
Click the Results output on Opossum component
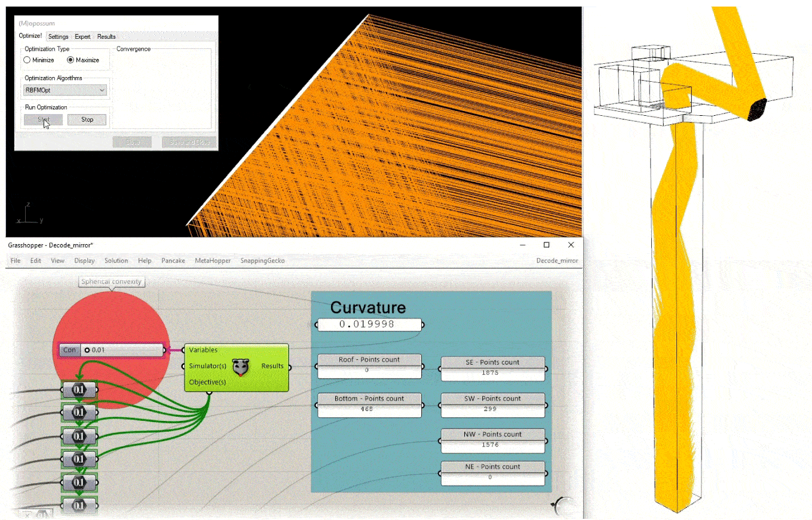(272, 366)
